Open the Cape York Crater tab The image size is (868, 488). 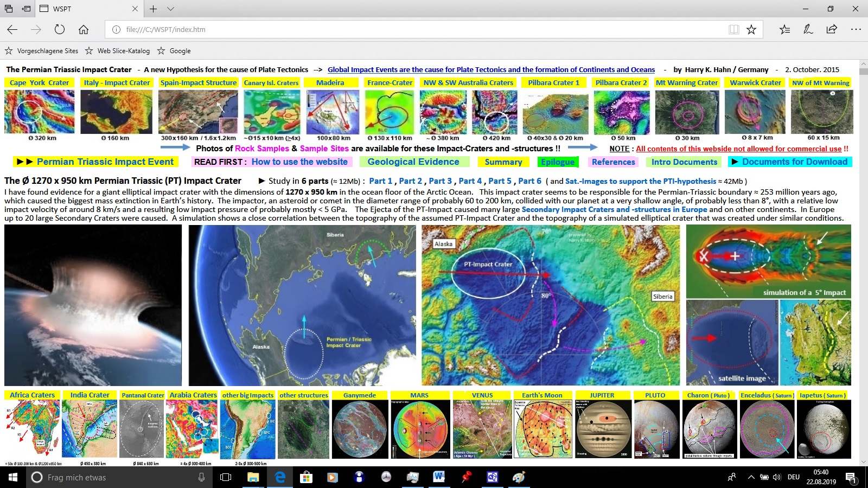click(40, 82)
